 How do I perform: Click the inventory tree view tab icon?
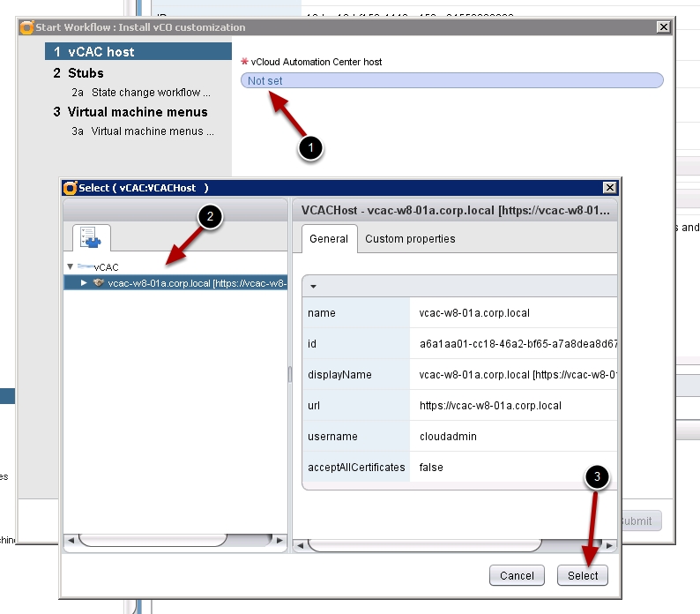(x=92, y=238)
